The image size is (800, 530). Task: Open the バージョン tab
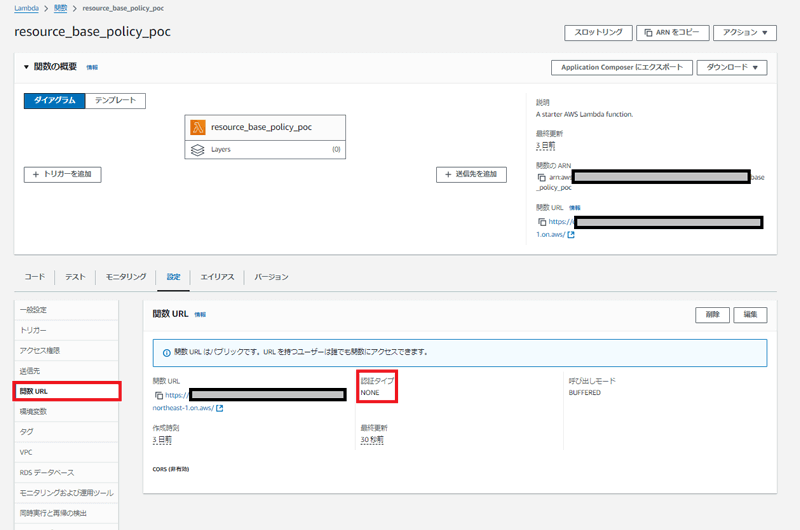271,277
